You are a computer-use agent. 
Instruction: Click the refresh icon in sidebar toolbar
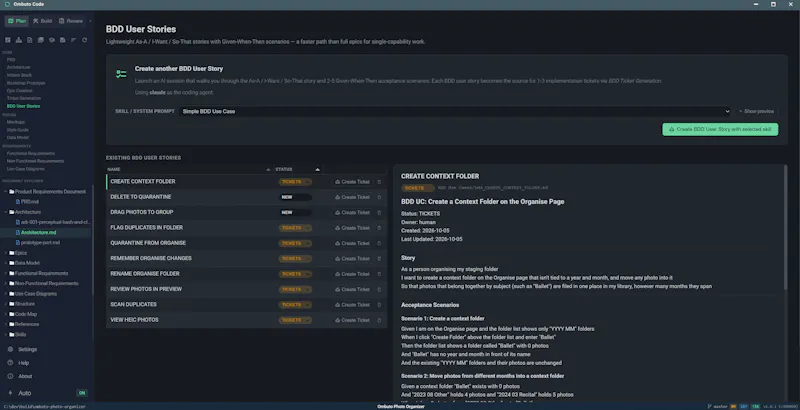[x=84, y=40]
